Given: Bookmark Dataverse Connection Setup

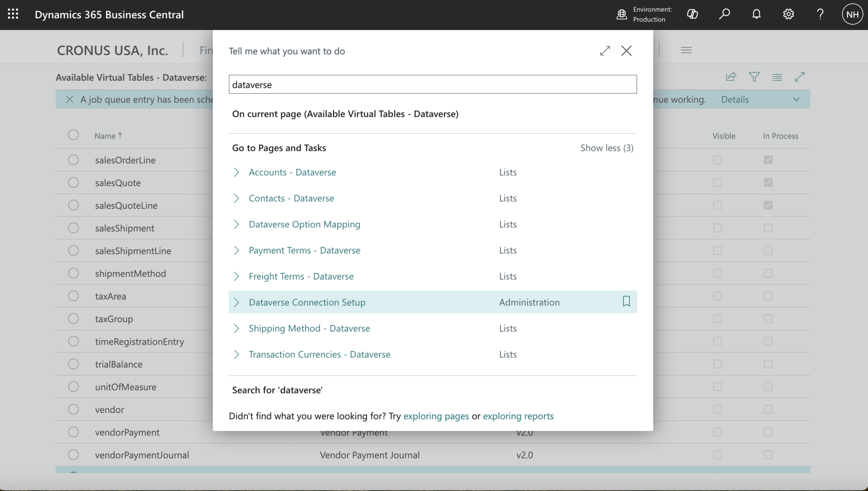Looking at the screenshot, I should coord(626,301).
